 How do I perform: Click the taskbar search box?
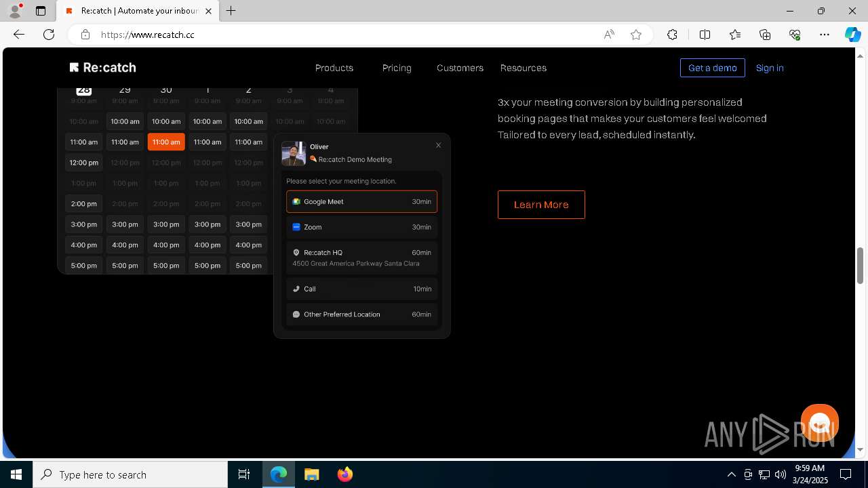tap(130, 474)
